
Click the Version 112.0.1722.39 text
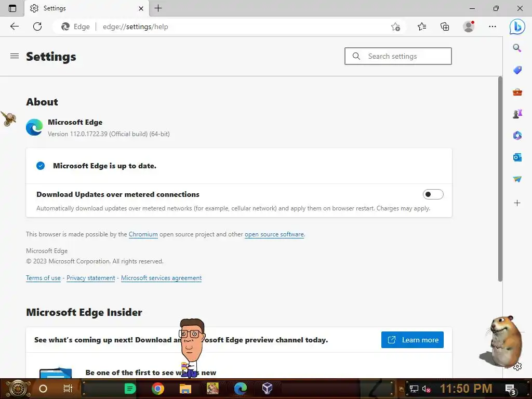[x=109, y=134]
